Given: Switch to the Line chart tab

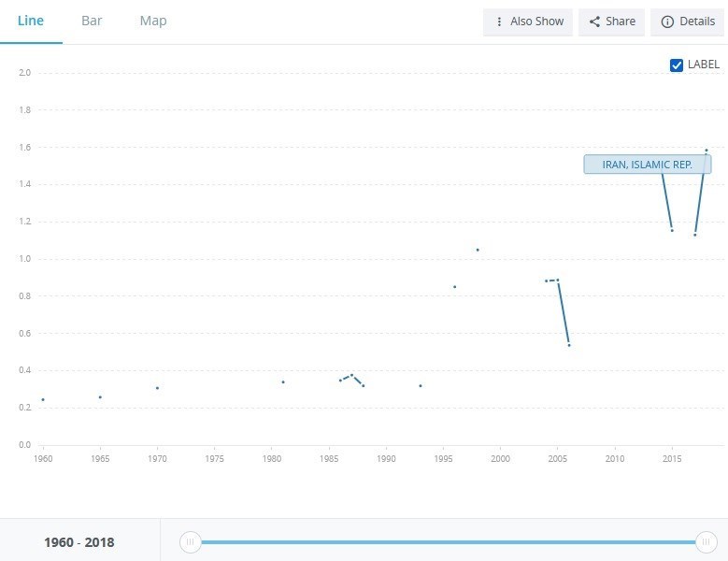Looking at the screenshot, I should tap(31, 21).
